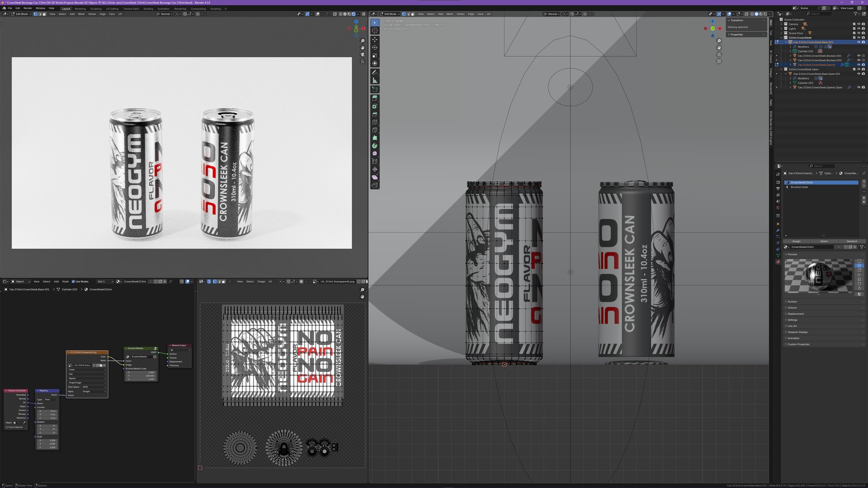868x488 pixels.
Task: Select the Annotate tool in viewport toolbar
Action: tap(375, 72)
